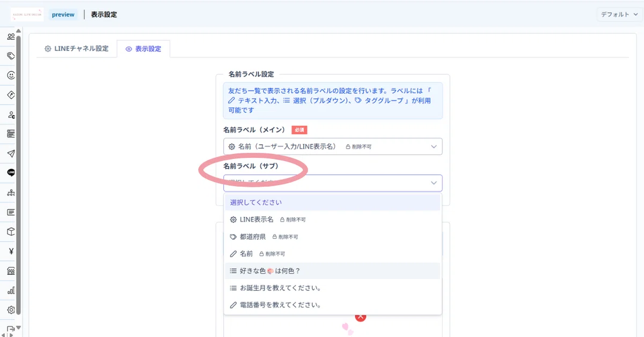Choose LINE表示名 option
Viewport: 644px width, 337px height.
coord(333,219)
